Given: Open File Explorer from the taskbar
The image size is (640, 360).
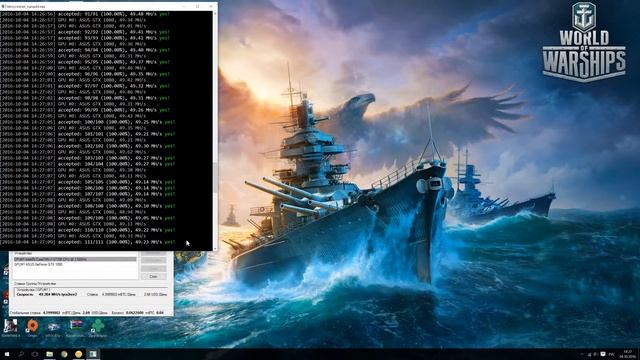Looking at the screenshot, I should click(x=49, y=354).
